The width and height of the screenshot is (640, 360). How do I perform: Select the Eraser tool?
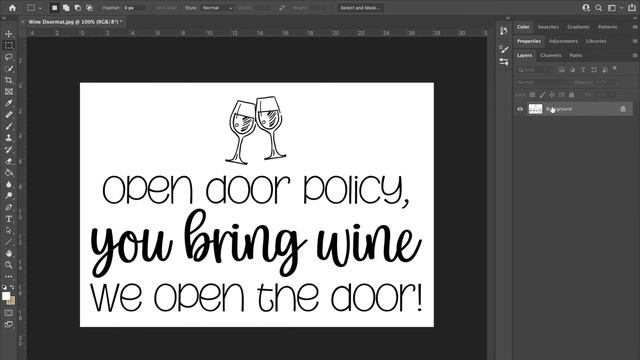(x=9, y=161)
